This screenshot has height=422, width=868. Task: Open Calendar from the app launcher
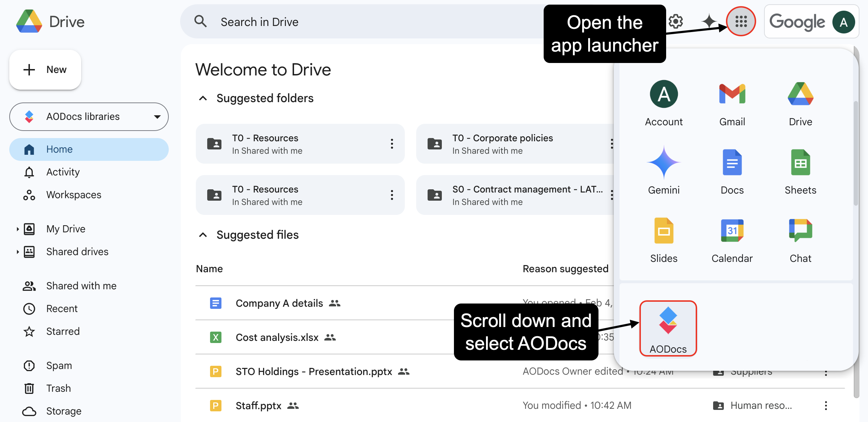[732, 240]
